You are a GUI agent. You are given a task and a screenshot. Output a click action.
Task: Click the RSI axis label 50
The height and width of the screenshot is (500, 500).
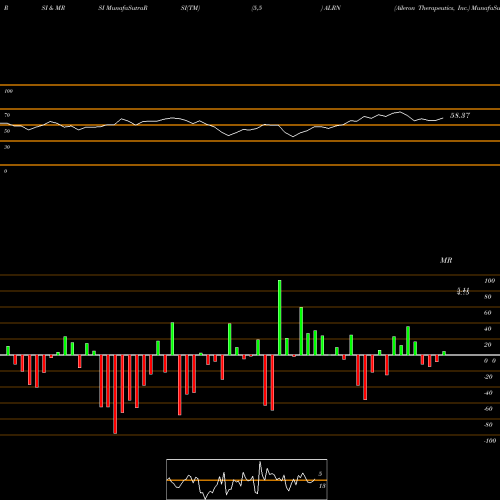[7, 131]
